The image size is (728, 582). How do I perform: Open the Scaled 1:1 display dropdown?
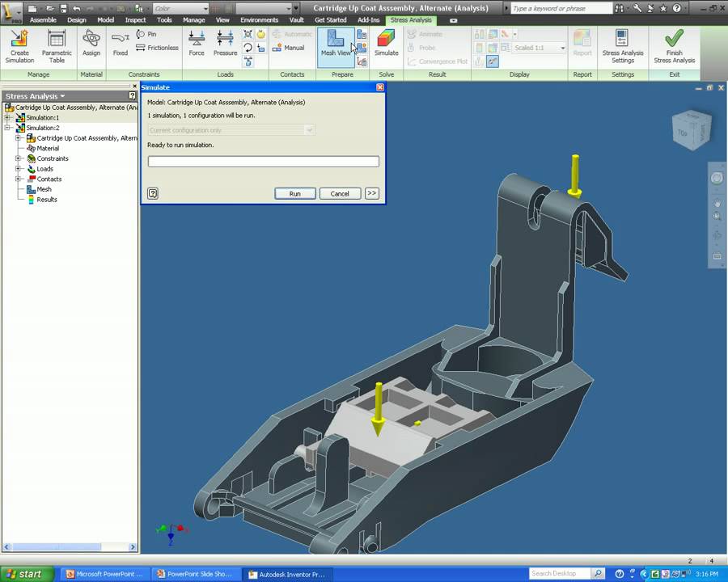tap(539, 48)
